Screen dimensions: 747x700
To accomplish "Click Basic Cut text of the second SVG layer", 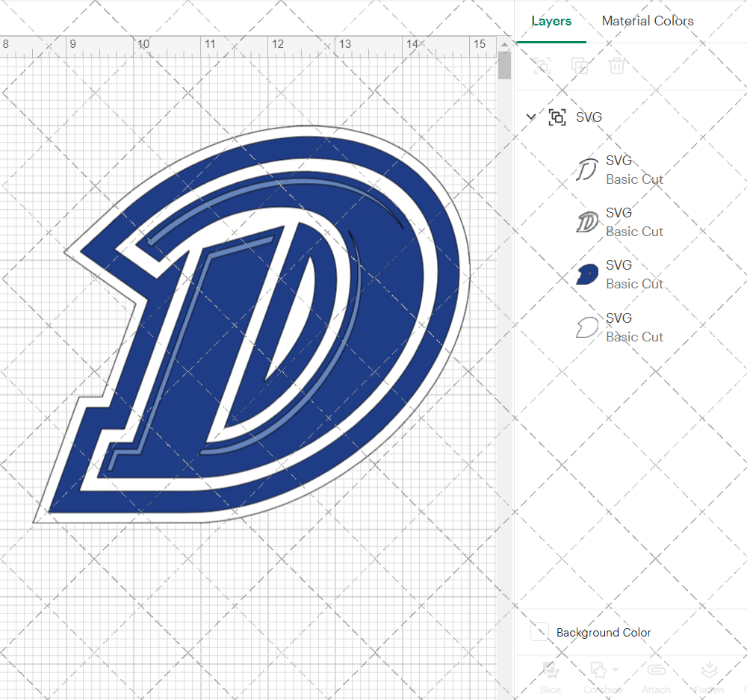I will (634, 232).
